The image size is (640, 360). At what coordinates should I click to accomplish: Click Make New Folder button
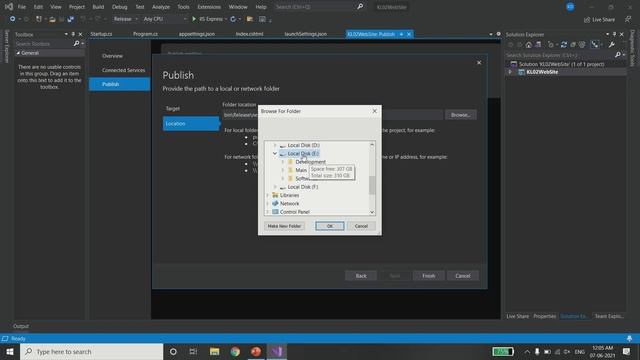[284, 226]
